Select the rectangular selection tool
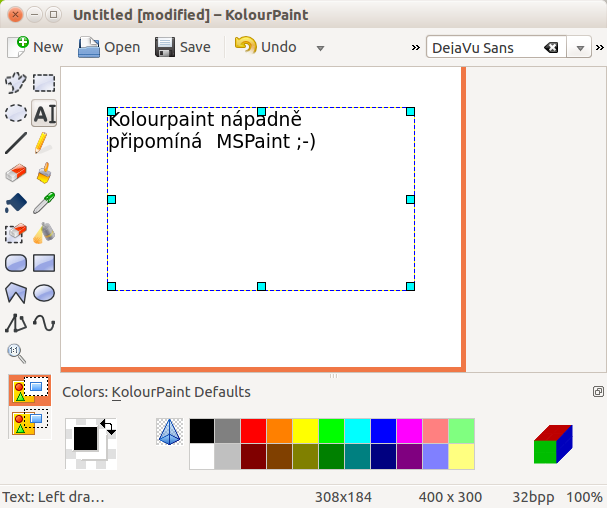Screen dimensions: 607x508 tap(44, 83)
